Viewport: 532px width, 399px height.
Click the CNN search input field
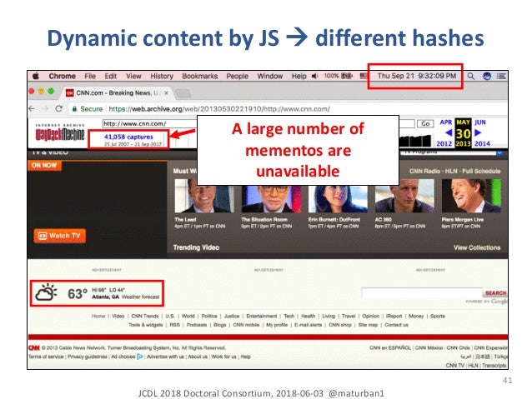click(422, 292)
